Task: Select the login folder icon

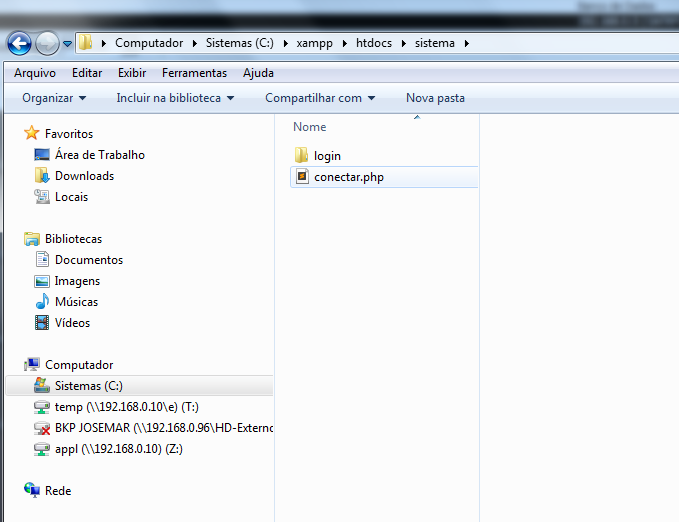Action: (x=301, y=155)
